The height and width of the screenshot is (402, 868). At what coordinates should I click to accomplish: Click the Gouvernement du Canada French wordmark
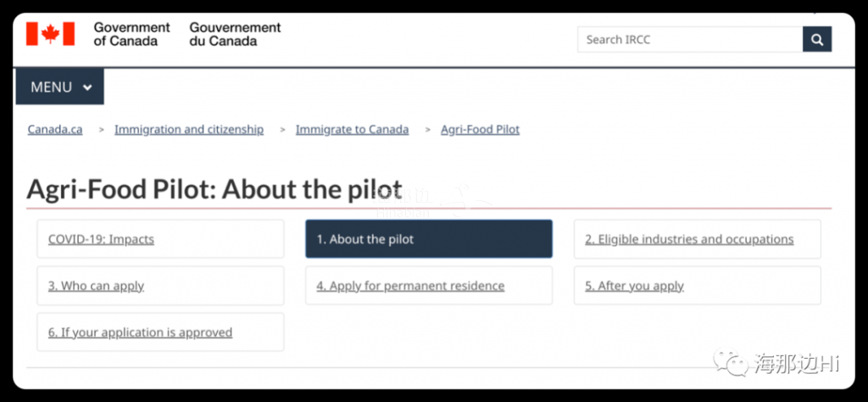click(x=236, y=34)
